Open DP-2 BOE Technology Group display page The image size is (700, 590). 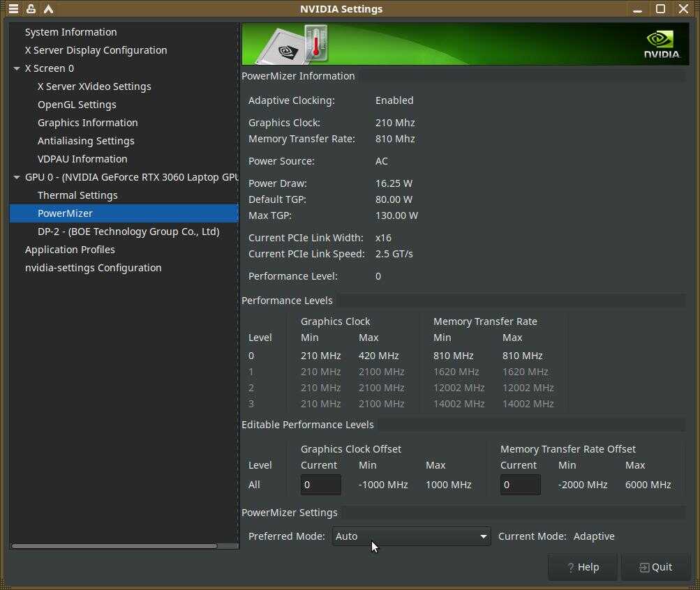pos(128,232)
